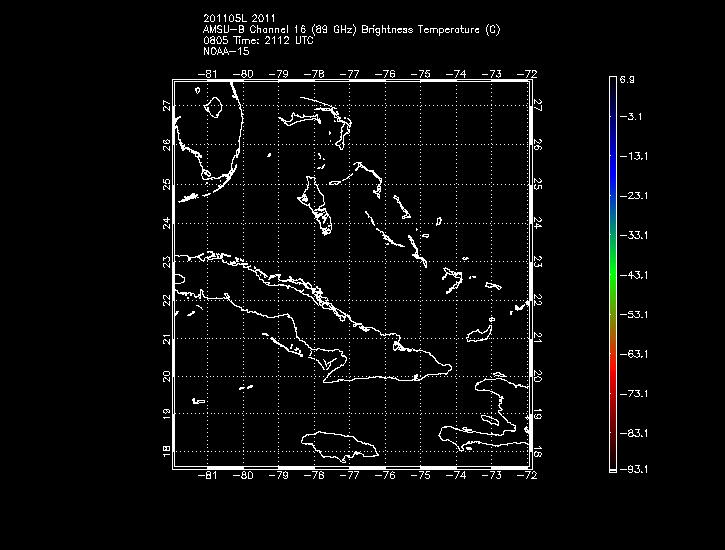Click the "-73.1" color bar label
The width and height of the screenshot is (725, 550).
tap(634, 394)
